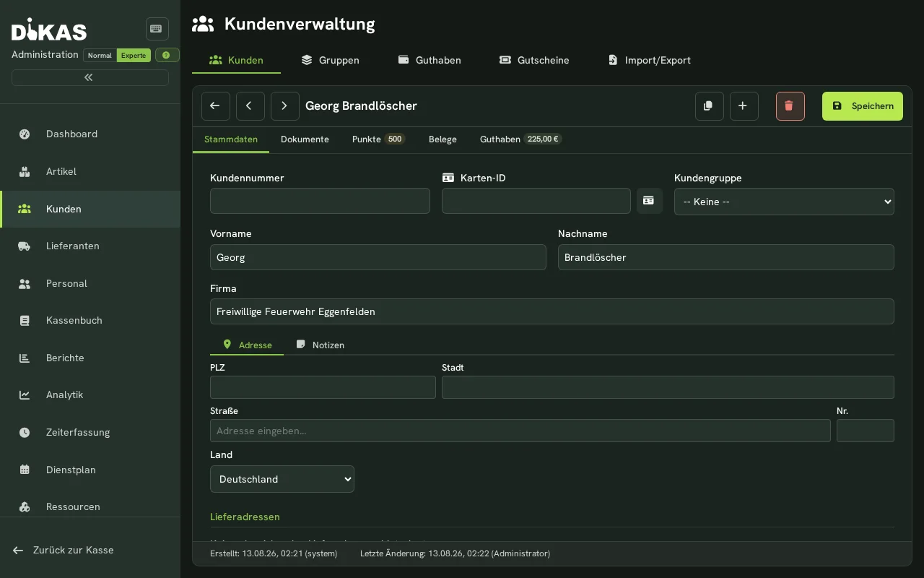Open Lieferanten section

[x=90, y=246]
